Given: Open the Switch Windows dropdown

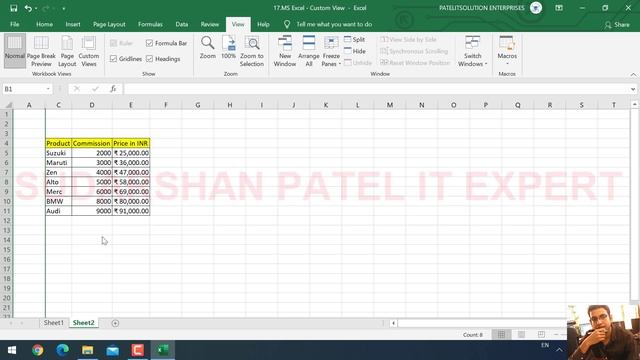Looking at the screenshot, I should (x=472, y=51).
